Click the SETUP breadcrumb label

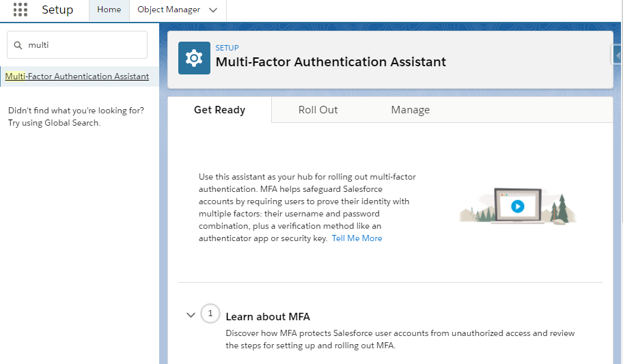point(227,48)
